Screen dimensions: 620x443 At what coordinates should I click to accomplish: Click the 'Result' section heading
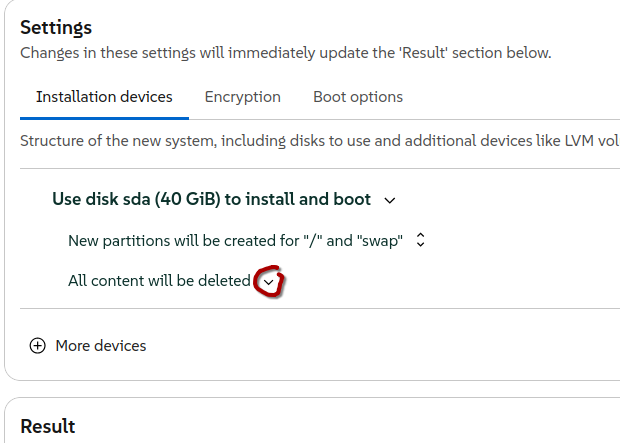pos(47,426)
